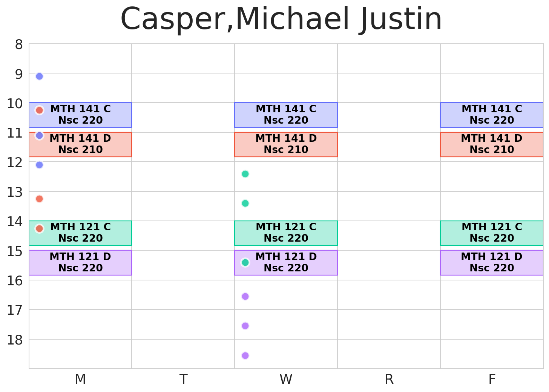Open Wednesday's MTH 141 C class block
The width and height of the screenshot is (549, 392).
tap(286, 115)
